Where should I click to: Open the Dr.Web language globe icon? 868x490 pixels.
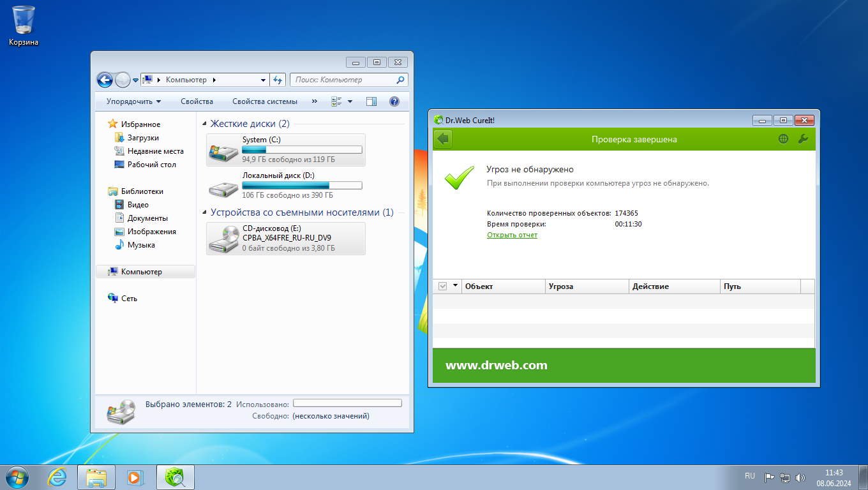(783, 139)
